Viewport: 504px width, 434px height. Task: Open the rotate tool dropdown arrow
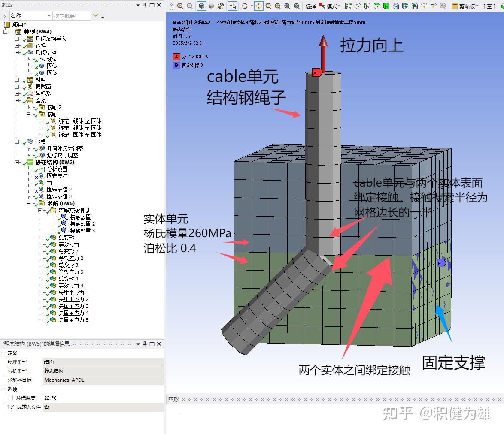pyautogui.click(x=252, y=6)
